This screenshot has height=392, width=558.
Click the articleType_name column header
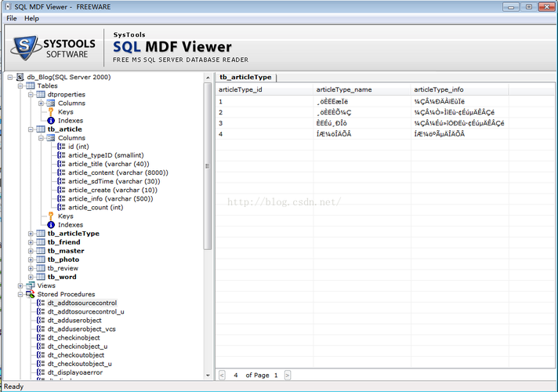(362, 89)
